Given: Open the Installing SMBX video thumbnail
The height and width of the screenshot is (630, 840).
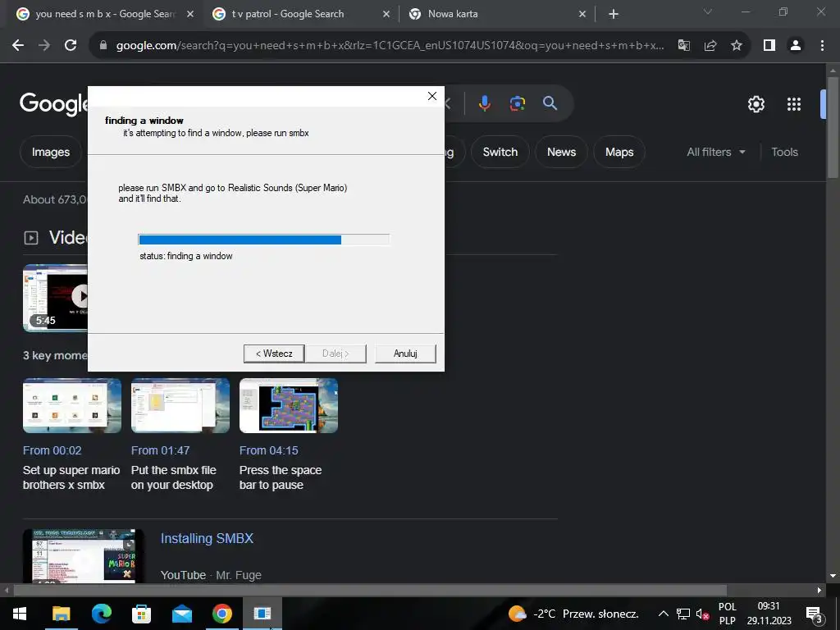Looking at the screenshot, I should (x=83, y=556).
